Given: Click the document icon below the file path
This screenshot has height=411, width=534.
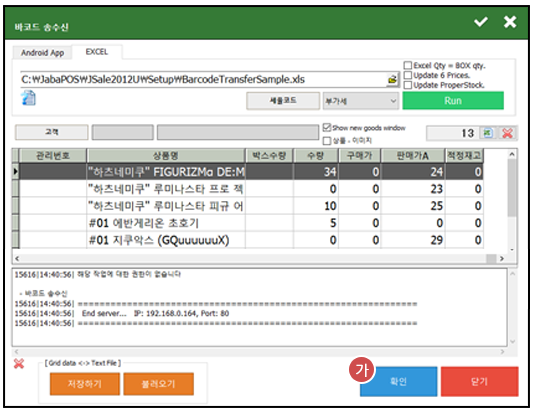Looking at the screenshot, I should click(29, 98).
